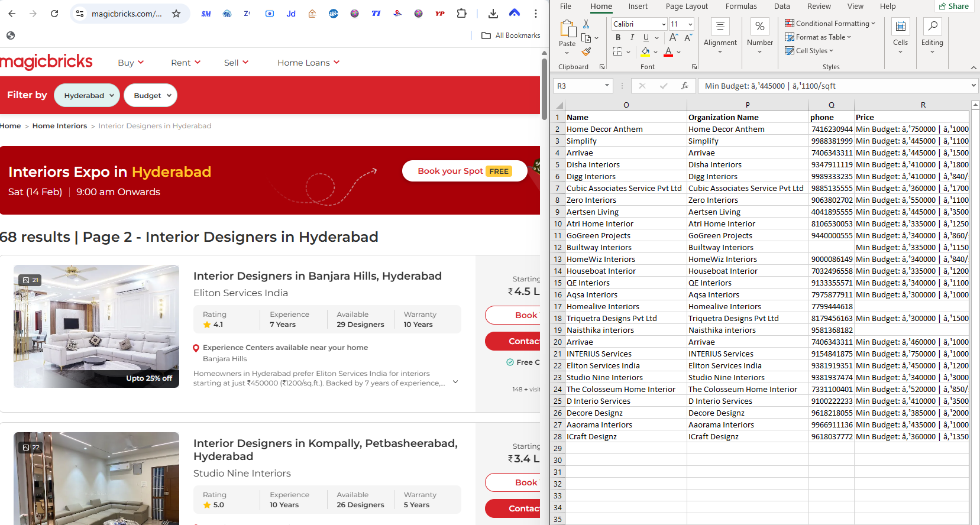Select cell containing Triquetra Designs Pvt Ltd name

point(626,318)
